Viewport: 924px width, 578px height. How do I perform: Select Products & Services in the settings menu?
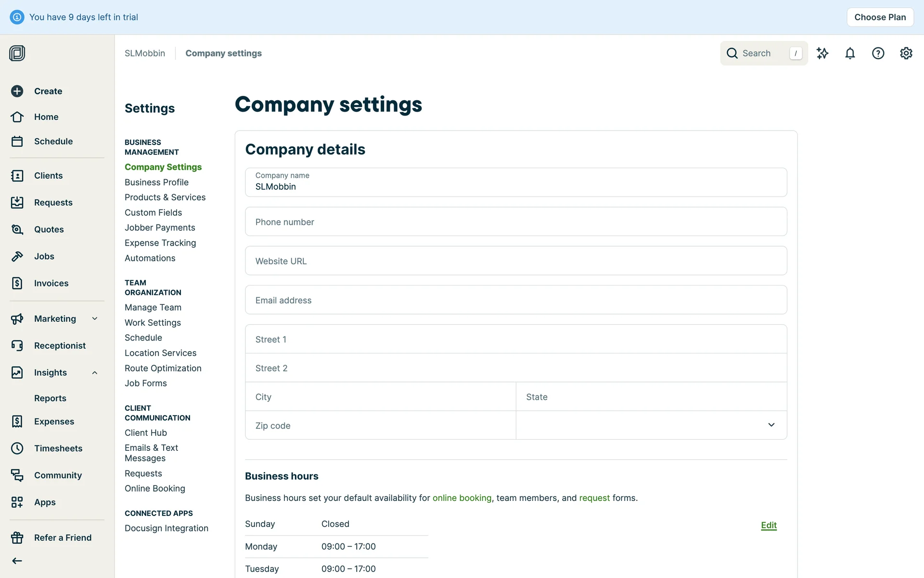pyautogui.click(x=165, y=197)
